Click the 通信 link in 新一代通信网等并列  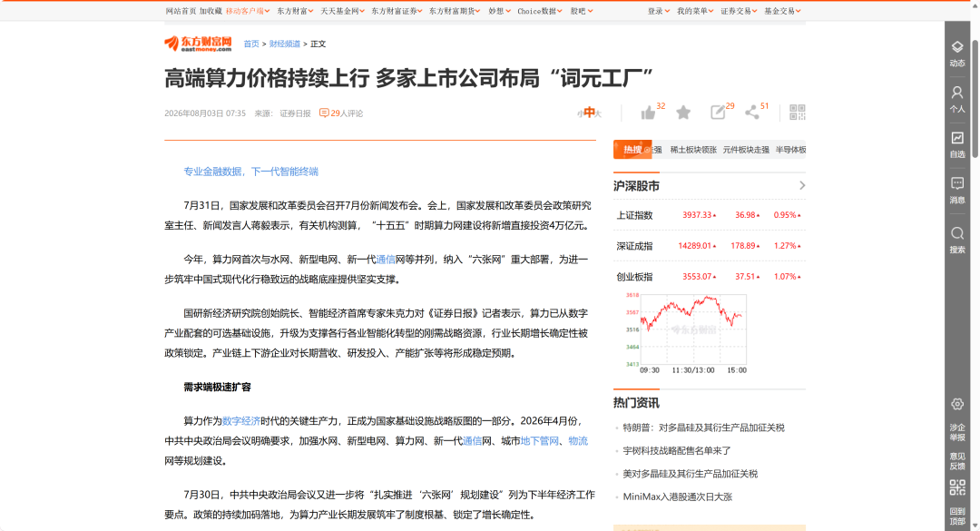click(386, 260)
